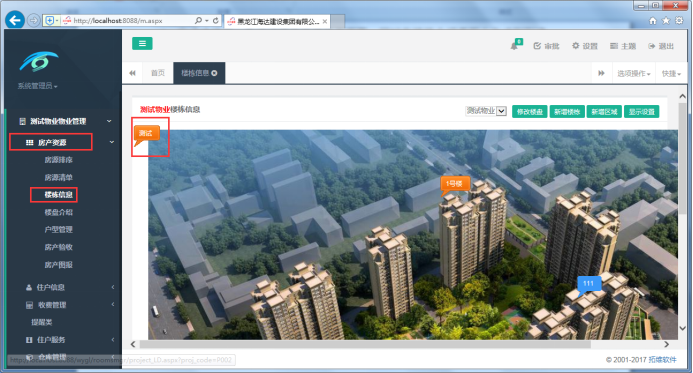Open the 提醒类 sidebar item
This screenshot has width=693, height=373.
(x=42, y=322)
